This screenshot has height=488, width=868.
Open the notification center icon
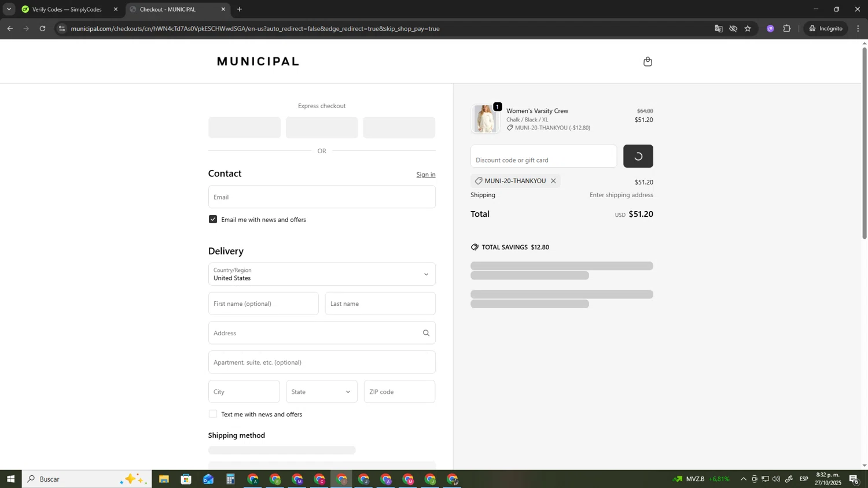[x=854, y=479]
